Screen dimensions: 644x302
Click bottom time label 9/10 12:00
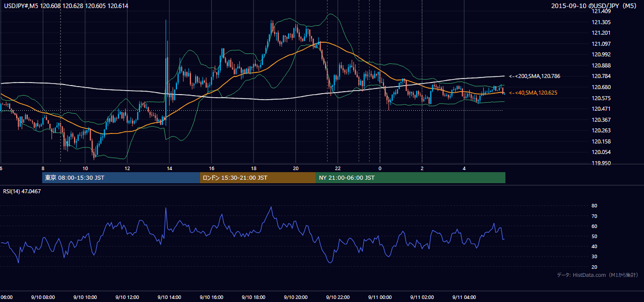point(127,297)
